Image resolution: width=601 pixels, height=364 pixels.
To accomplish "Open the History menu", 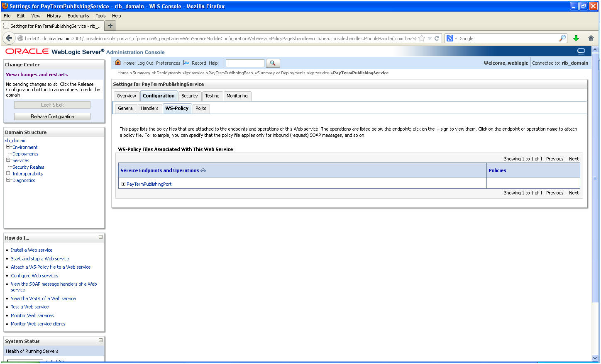I will point(54,16).
